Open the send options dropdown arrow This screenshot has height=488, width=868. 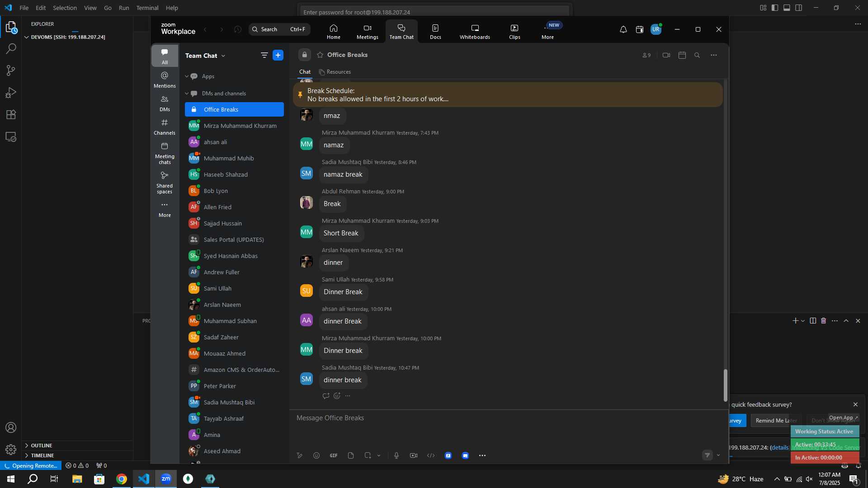tap(718, 455)
